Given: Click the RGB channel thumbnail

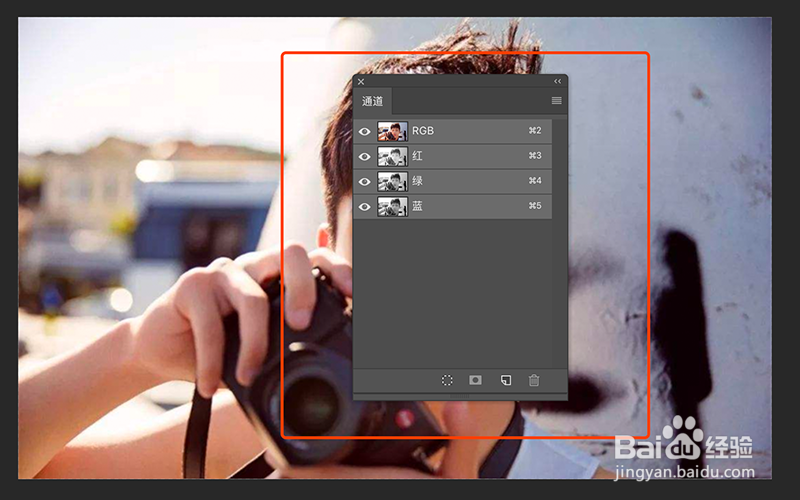Looking at the screenshot, I should 392,131.
